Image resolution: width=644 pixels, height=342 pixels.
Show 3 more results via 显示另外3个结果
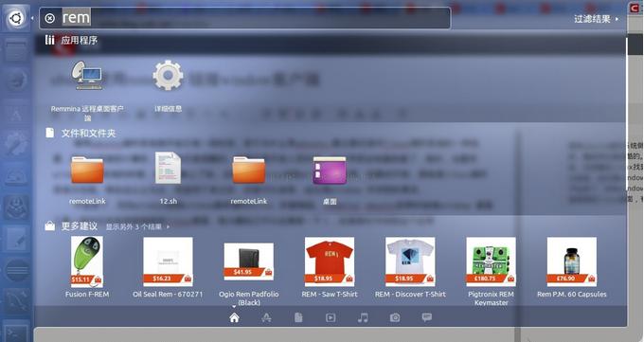pyautogui.click(x=137, y=227)
